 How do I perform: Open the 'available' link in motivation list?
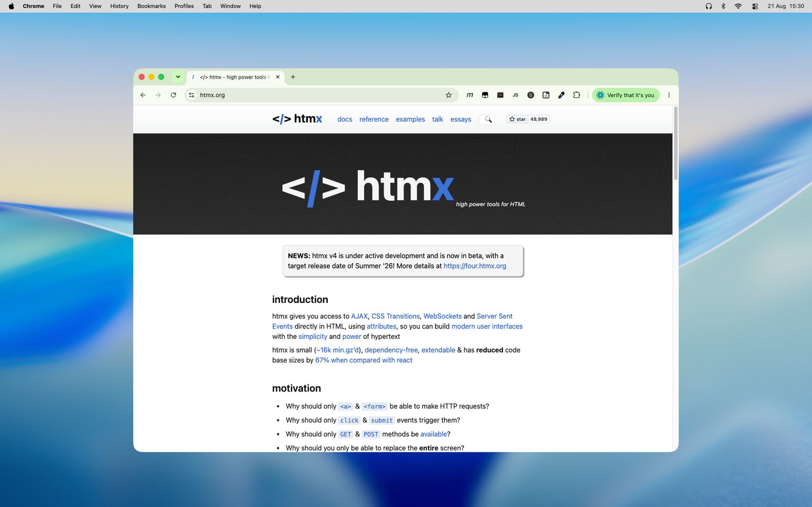[434, 434]
